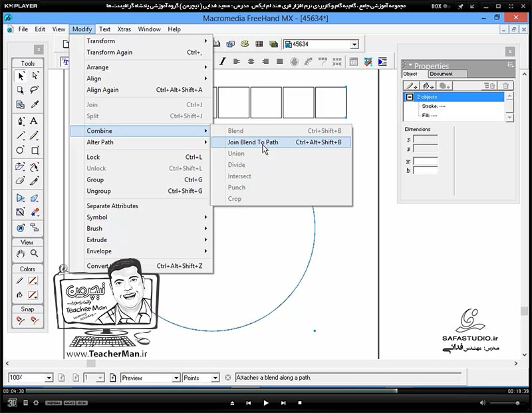
Task: Choose Join Blend To Path
Action: click(x=281, y=142)
